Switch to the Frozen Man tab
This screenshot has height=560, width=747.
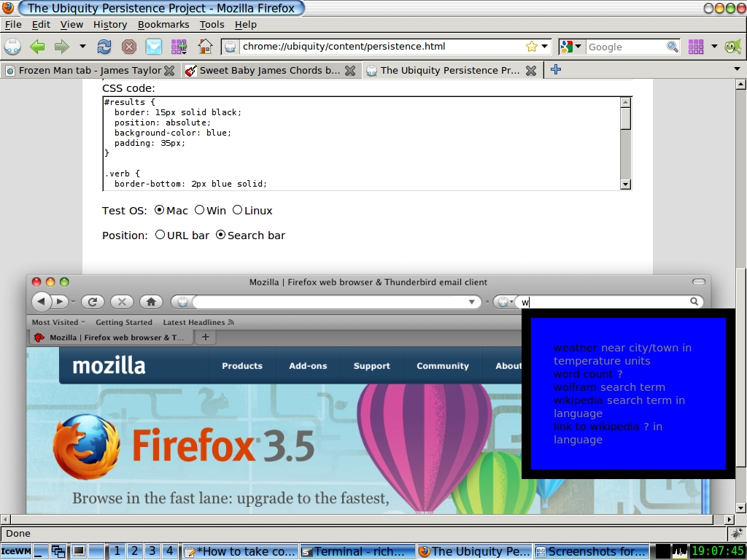[90, 71]
